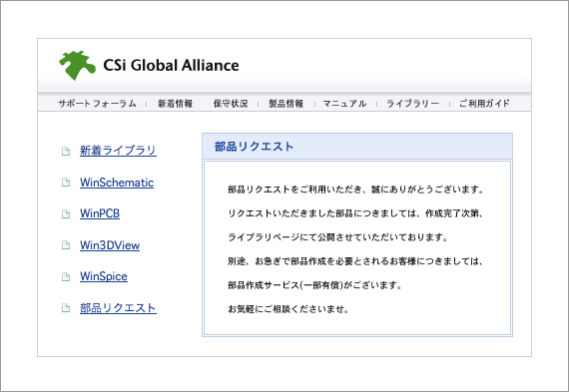This screenshot has height=392, width=569.
Task: Select 製品情報 in the navigation bar
Action: coord(285,104)
